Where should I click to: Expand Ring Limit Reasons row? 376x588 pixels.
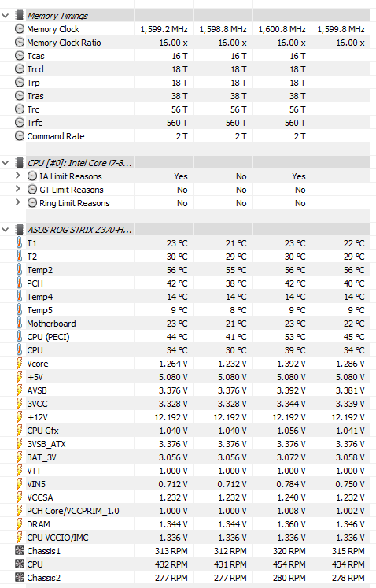click(17, 202)
